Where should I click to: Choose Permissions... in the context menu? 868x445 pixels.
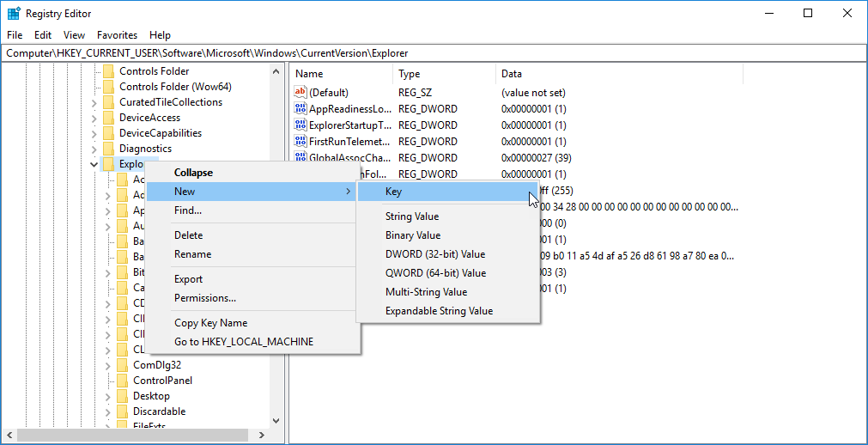click(x=252, y=297)
